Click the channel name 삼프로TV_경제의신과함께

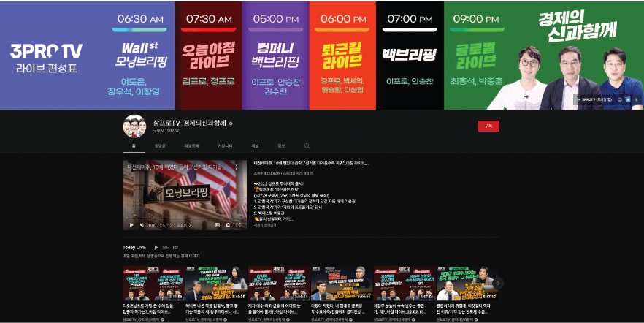coord(190,123)
